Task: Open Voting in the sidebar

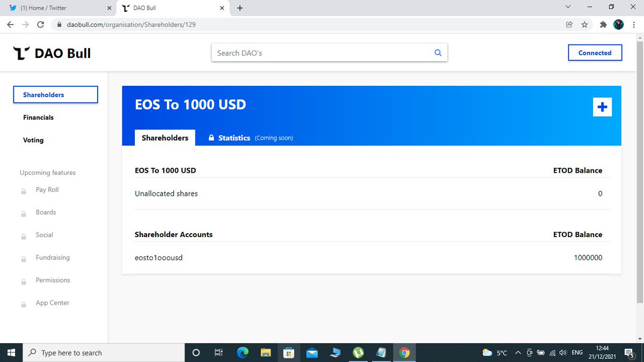Action: coord(33,140)
